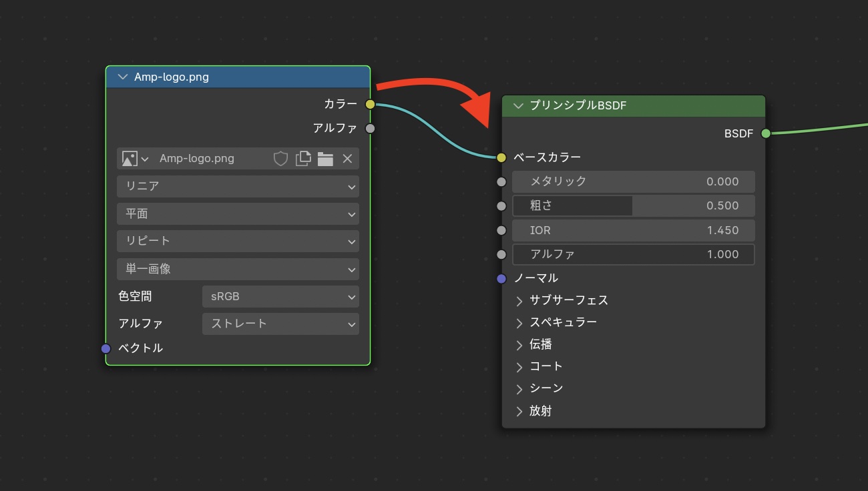Open the sRGB color space dropdown

coord(280,296)
